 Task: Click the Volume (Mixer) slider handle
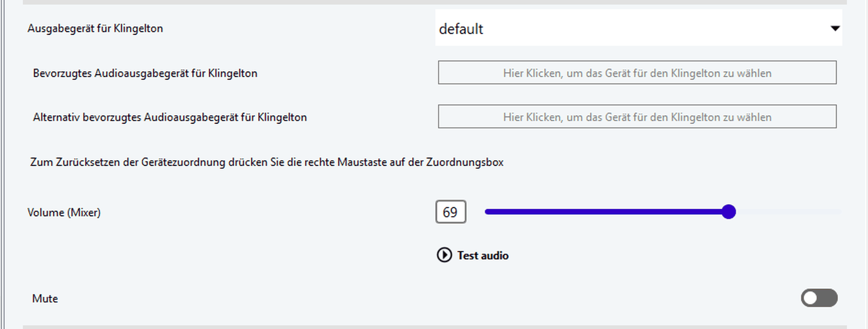729,212
